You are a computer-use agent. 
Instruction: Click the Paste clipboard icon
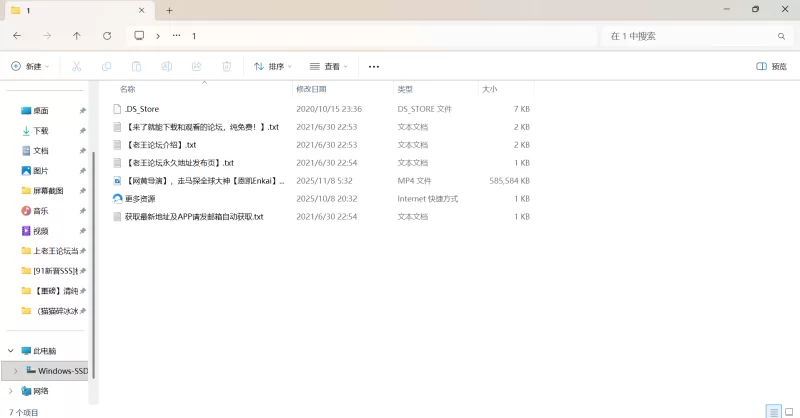point(136,66)
